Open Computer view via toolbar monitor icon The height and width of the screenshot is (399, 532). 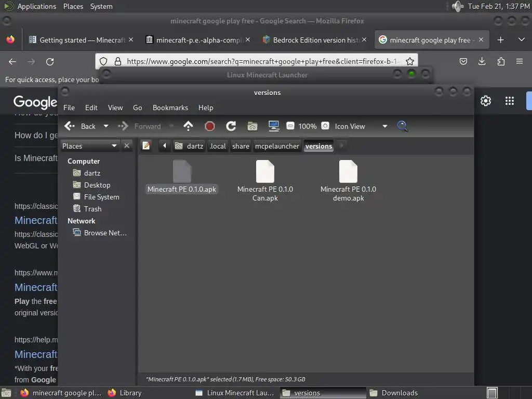pyautogui.click(x=273, y=126)
